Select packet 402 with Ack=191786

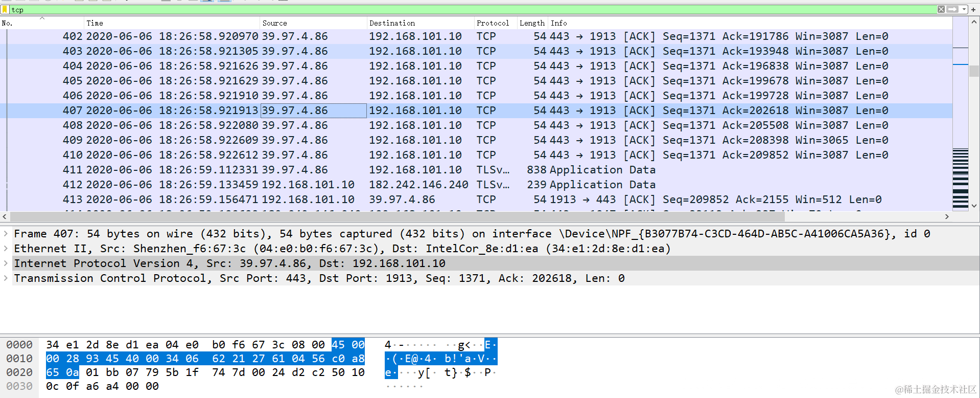[x=476, y=36]
